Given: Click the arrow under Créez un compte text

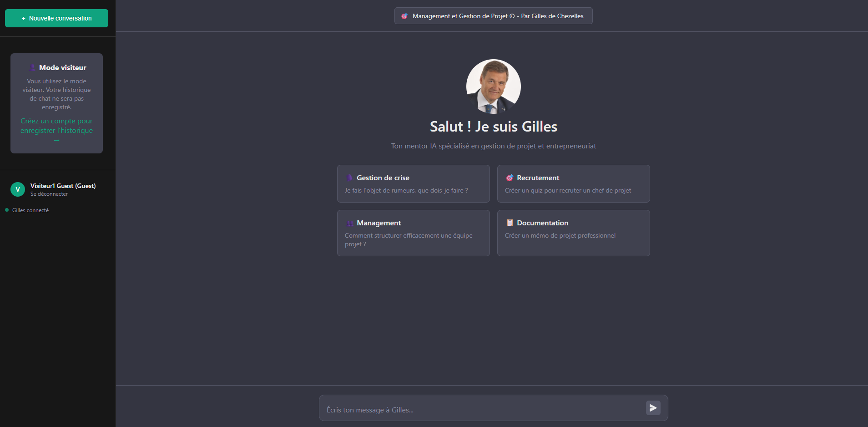Looking at the screenshot, I should click(x=56, y=140).
